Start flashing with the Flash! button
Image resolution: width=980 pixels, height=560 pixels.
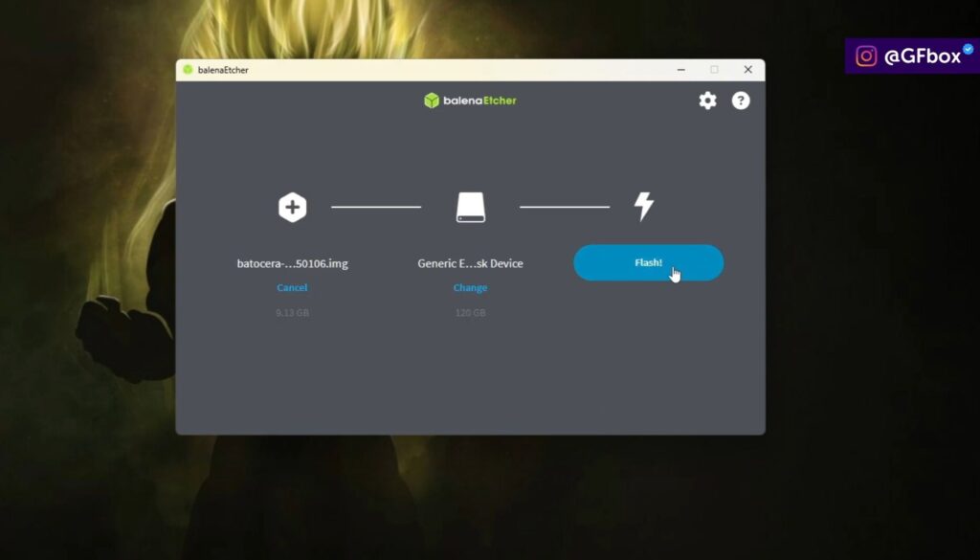pos(649,262)
